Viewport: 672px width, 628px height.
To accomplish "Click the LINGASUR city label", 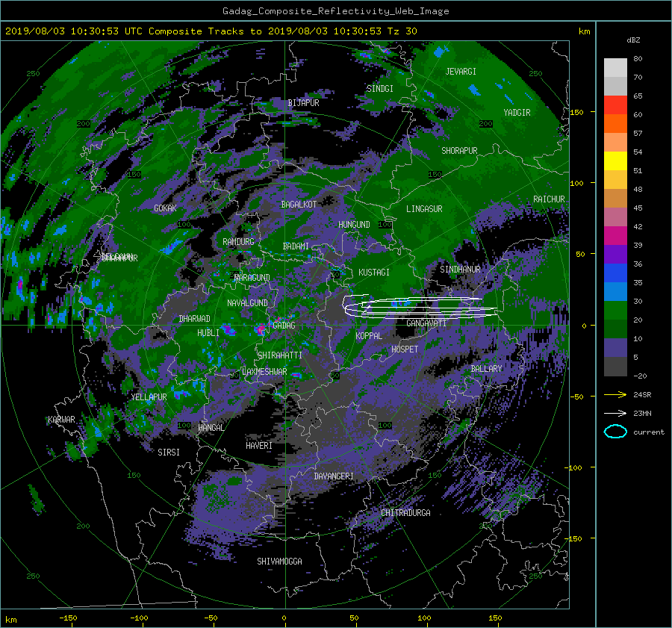I will pos(424,209).
